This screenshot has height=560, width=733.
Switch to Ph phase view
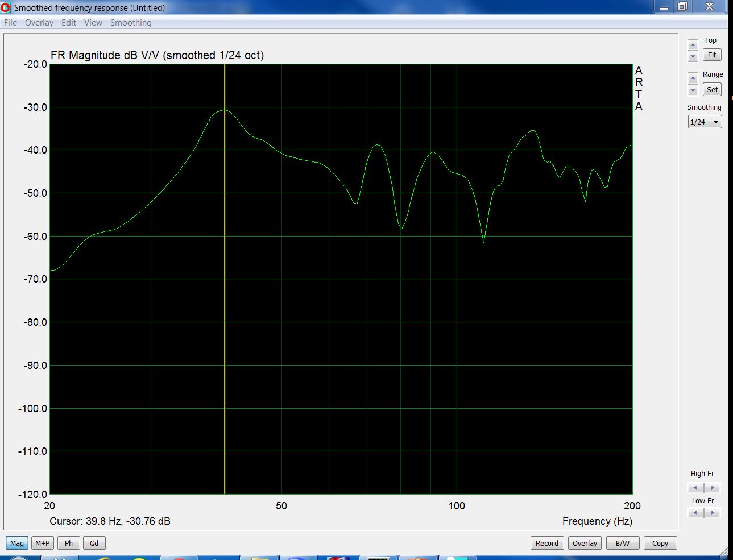click(x=69, y=543)
